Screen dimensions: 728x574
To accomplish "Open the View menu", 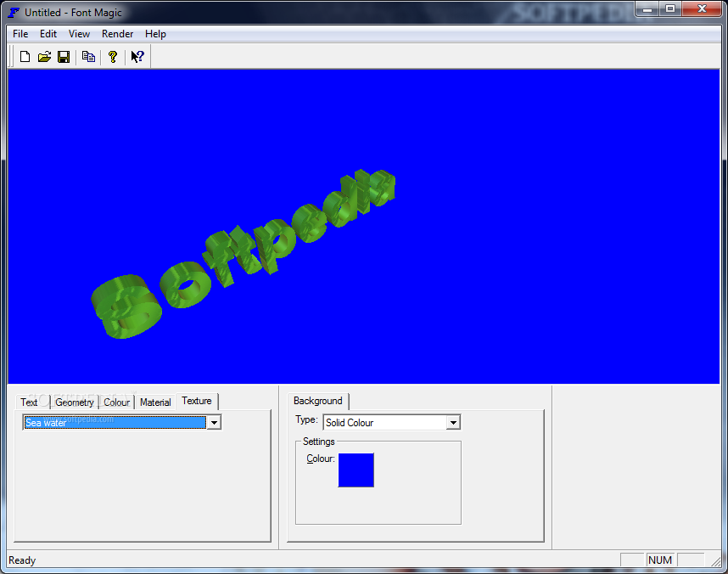I will [79, 34].
